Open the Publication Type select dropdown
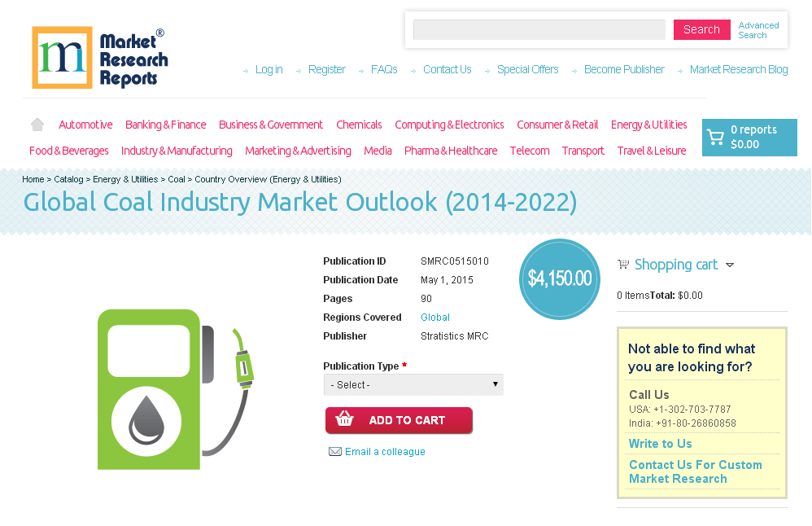812x526 pixels. tap(413, 384)
